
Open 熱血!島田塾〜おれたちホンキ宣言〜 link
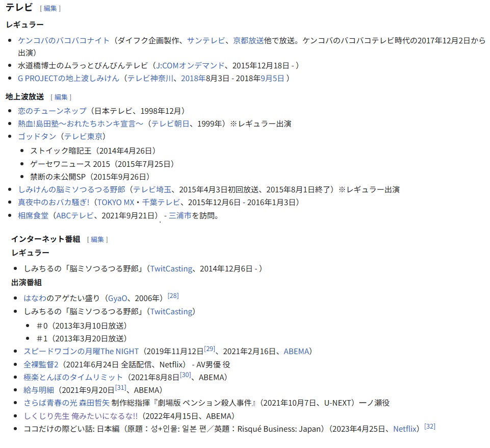tap(81, 124)
